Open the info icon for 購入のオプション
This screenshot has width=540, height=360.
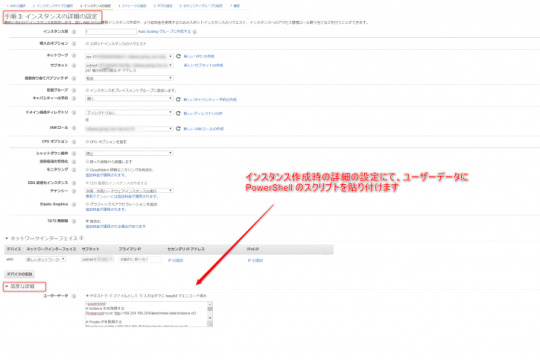[74, 44]
